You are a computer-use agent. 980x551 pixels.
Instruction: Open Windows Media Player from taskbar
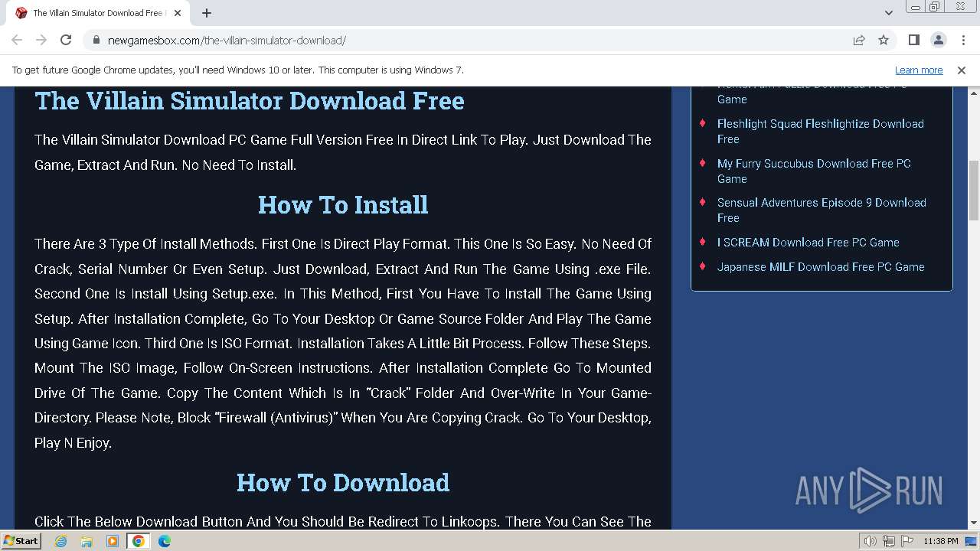click(113, 541)
